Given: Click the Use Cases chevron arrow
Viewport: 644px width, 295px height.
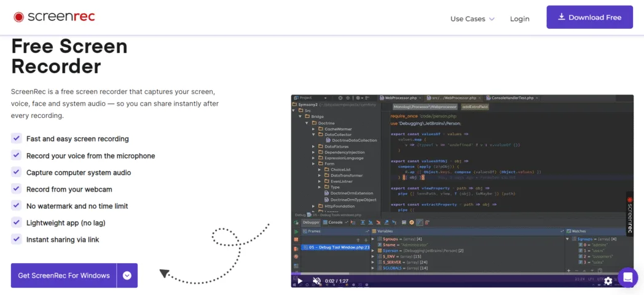Looking at the screenshot, I should (492, 19).
